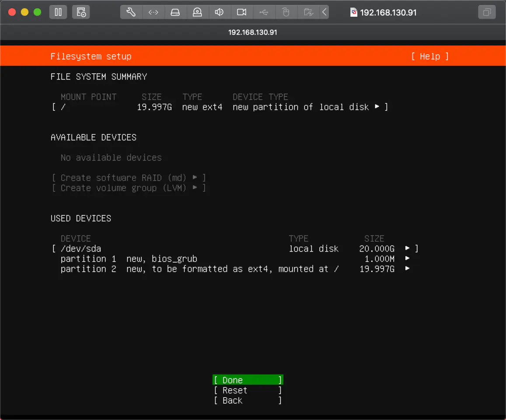Open arrow menu for 19.997G partition 2
Screen dimensions: 506x420
(407, 268)
